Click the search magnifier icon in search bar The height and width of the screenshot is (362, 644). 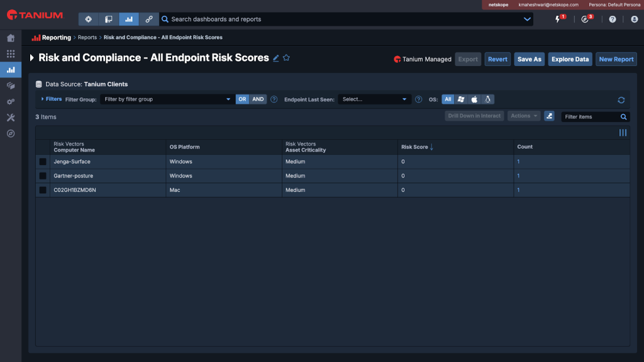[165, 20]
